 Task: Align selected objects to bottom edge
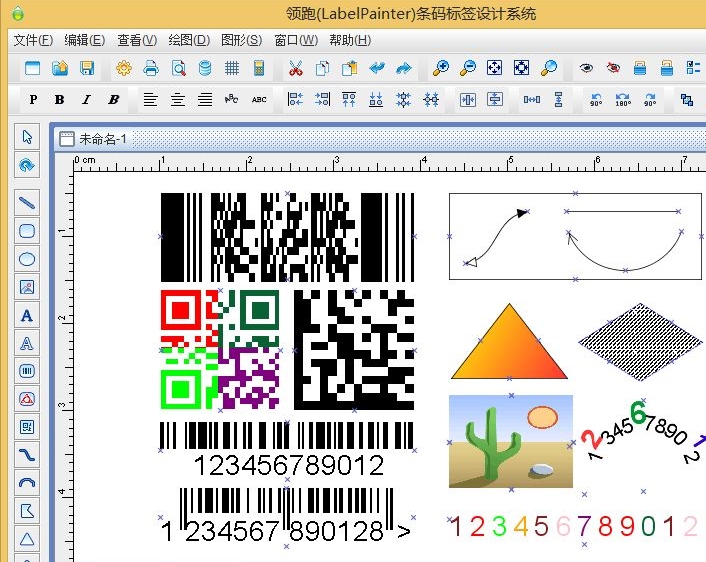(x=376, y=100)
